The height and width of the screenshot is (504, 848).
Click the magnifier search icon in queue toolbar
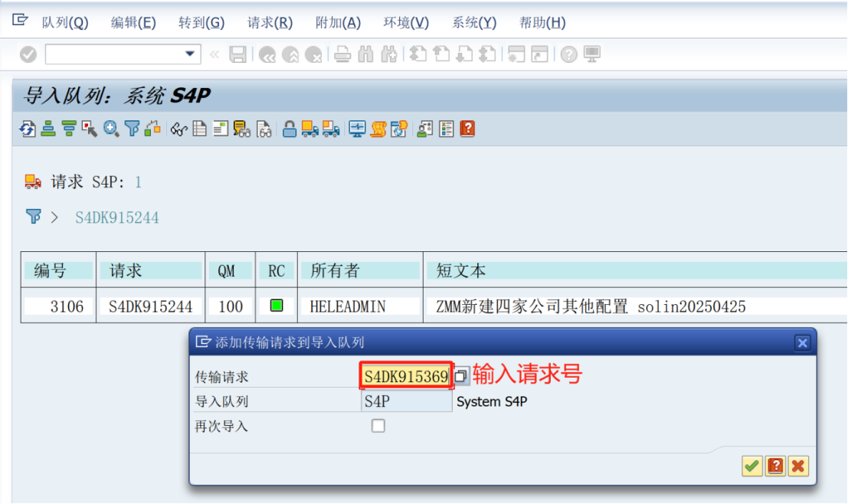[111, 129]
